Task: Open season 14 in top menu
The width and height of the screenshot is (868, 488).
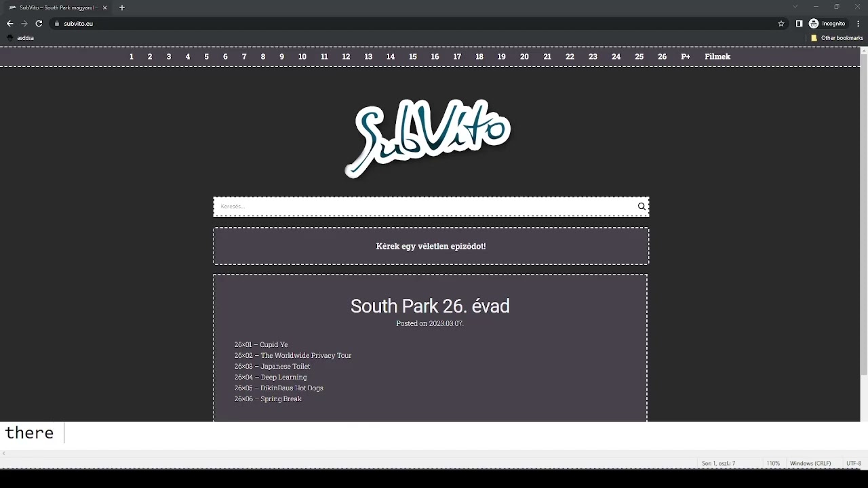Action: (391, 56)
